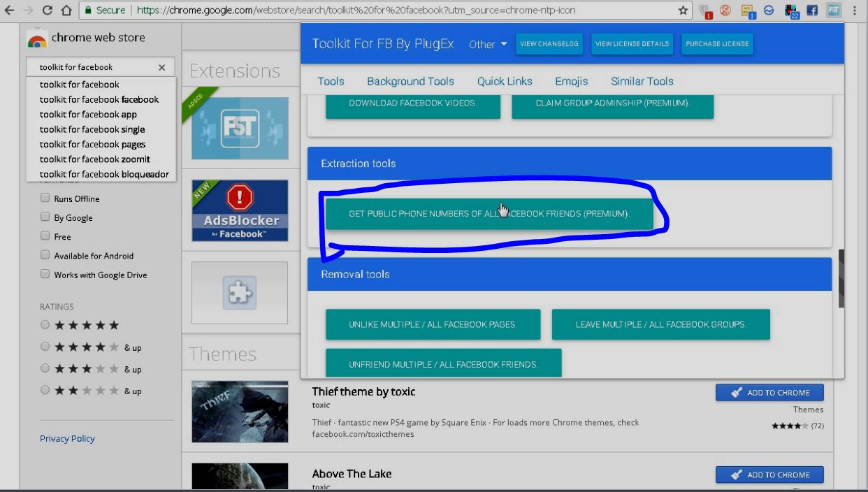
Task: Click Unfriend Multiple / All Facebook Friends
Action: tap(443, 363)
